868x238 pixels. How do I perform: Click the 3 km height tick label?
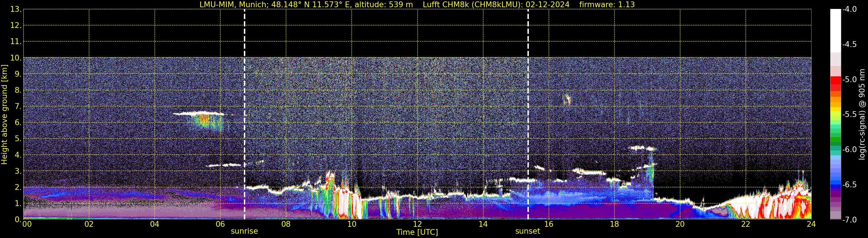pyautogui.click(x=18, y=171)
